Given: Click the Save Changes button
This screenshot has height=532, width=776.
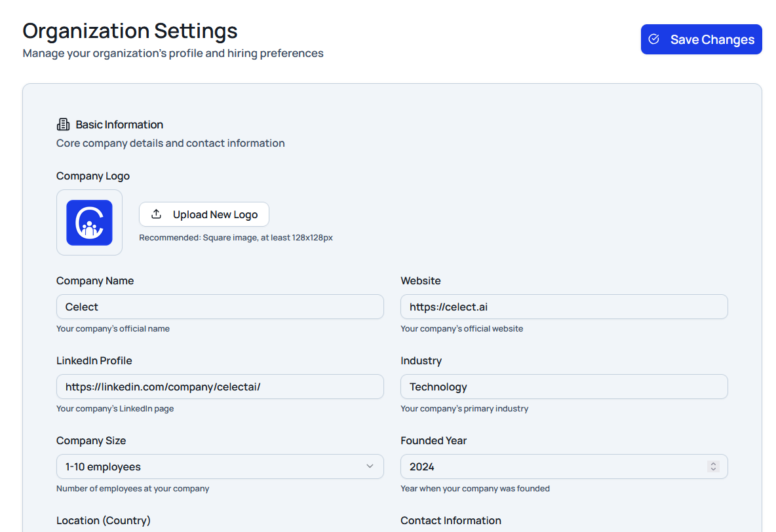Looking at the screenshot, I should tap(701, 39).
